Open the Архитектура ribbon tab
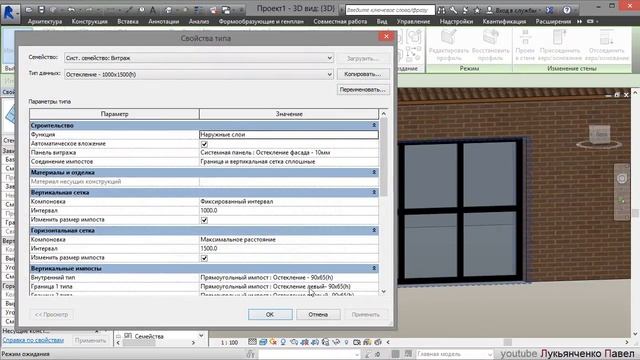 click(45, 21)
